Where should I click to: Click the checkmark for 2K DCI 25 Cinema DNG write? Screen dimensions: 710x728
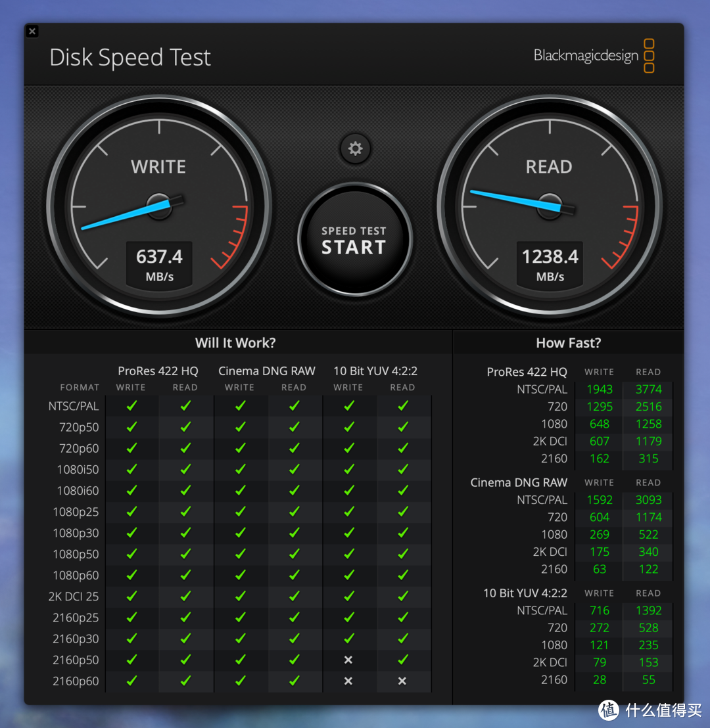point(239,596)
